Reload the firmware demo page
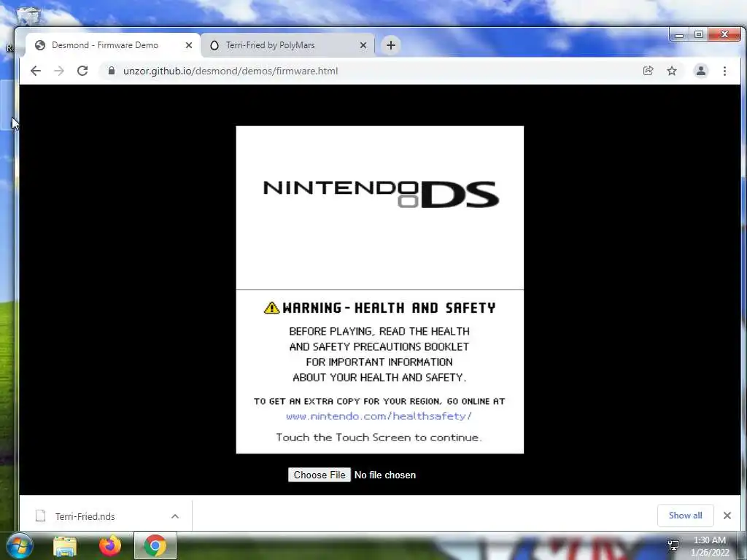747x560 pixels. pos(82,71)
